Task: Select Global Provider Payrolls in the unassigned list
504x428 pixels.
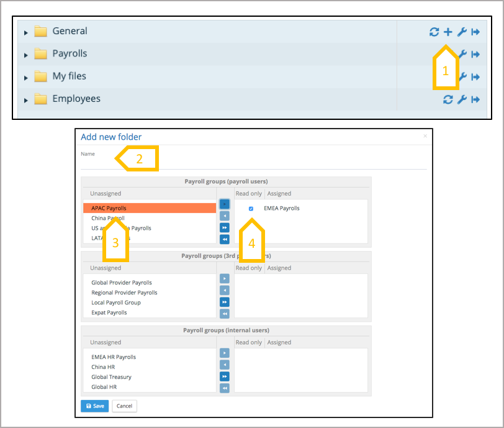Action: point(121,283)
